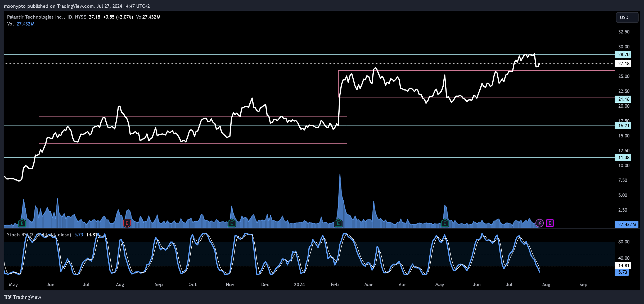Image resolution: width=644 pixels, height=304 pixels.
Task: Click the Dec label on the time axis
Action: click(265, 285)
